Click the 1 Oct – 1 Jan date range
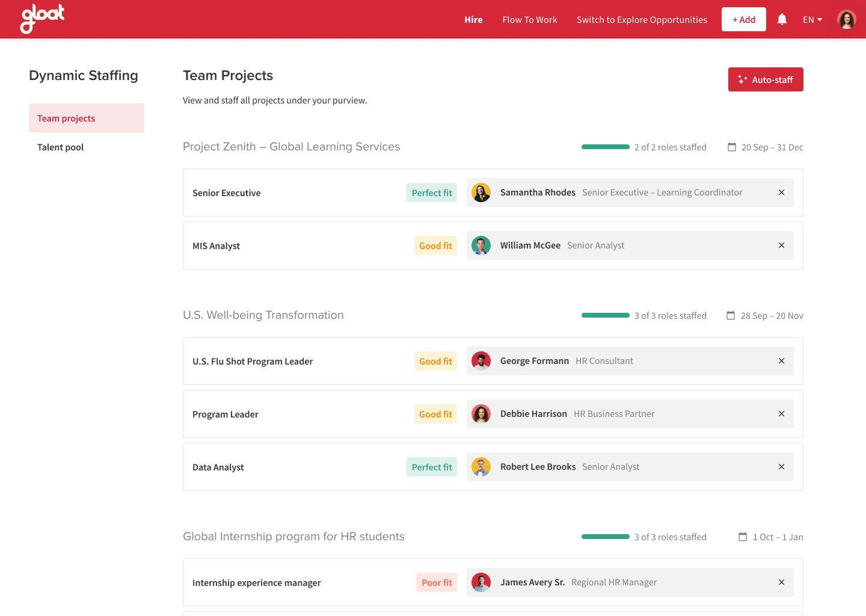This screenshot has width=866, height=616. coord(778,537)
